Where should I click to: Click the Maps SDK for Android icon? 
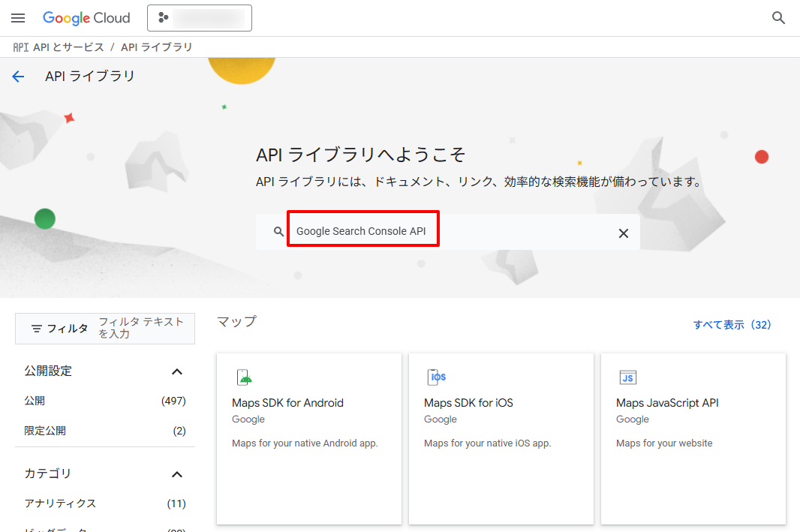243,377
